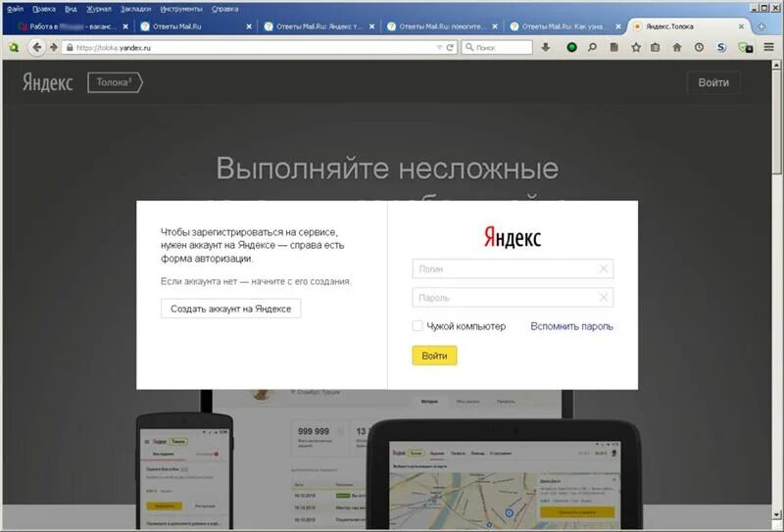Open the Downloads arrow icon in toolbar

click(x=546, y=47)
